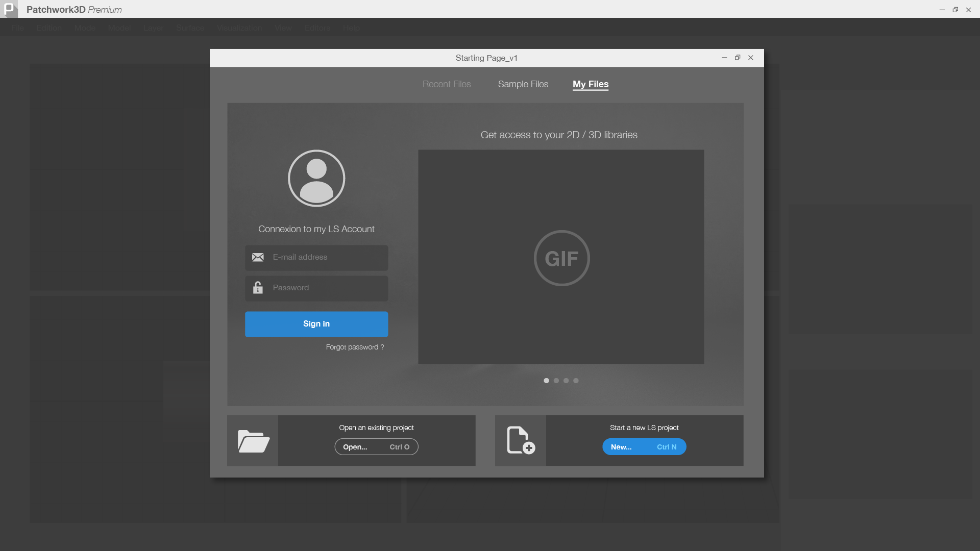Image resolution: width=980 pixels, height=551 pixels.
Task: Switch to the Sample Files tab
Action: click(523, 84)
